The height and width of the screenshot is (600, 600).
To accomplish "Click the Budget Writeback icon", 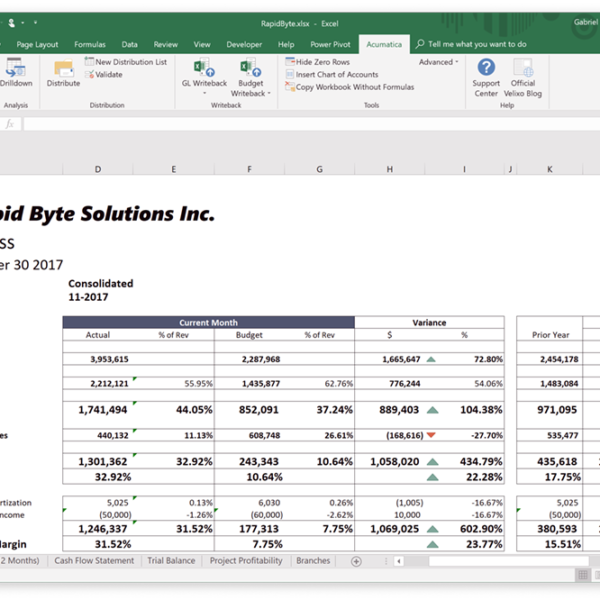I will pos(251,67).
